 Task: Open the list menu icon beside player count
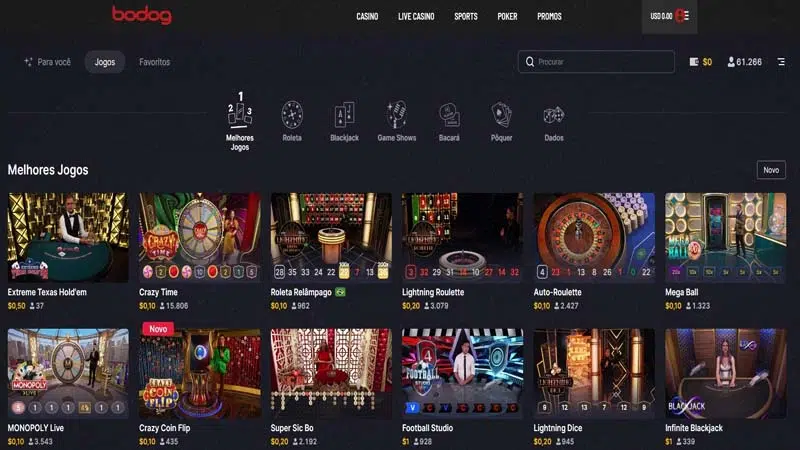coord(781,62)
